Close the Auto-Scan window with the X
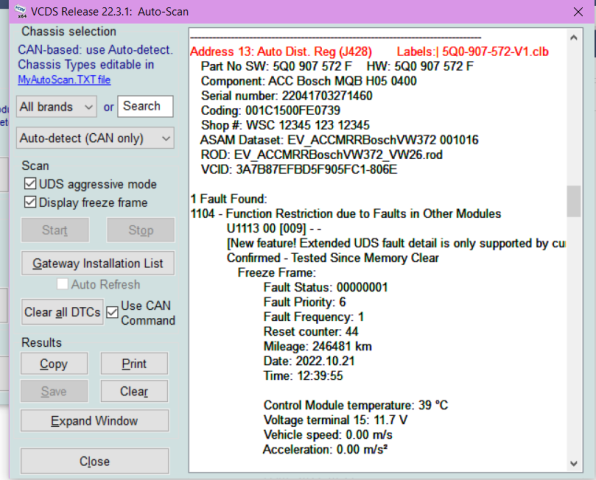Image resolution: width=596 pixels, height=480 pixels. point(578,12)
